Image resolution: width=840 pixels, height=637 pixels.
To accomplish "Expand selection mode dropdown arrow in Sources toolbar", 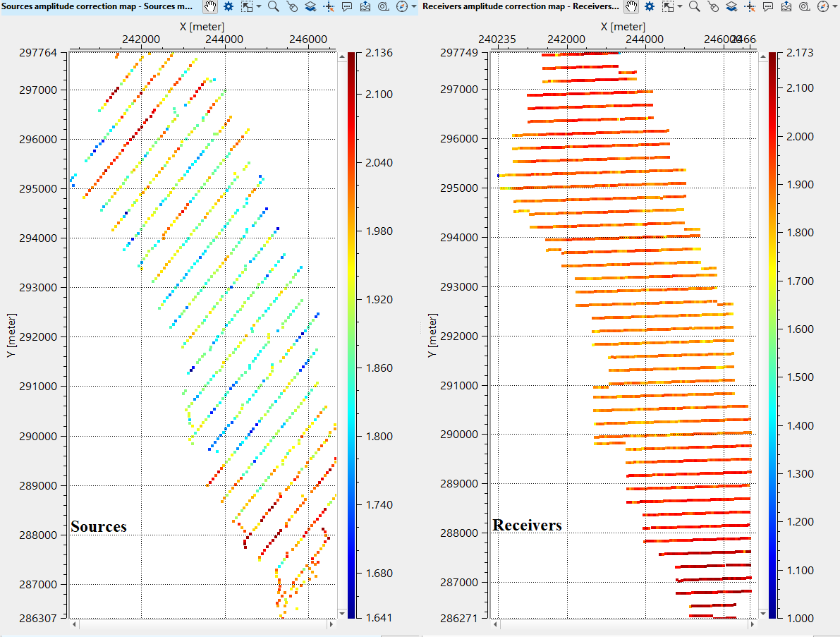I will 259,6.
